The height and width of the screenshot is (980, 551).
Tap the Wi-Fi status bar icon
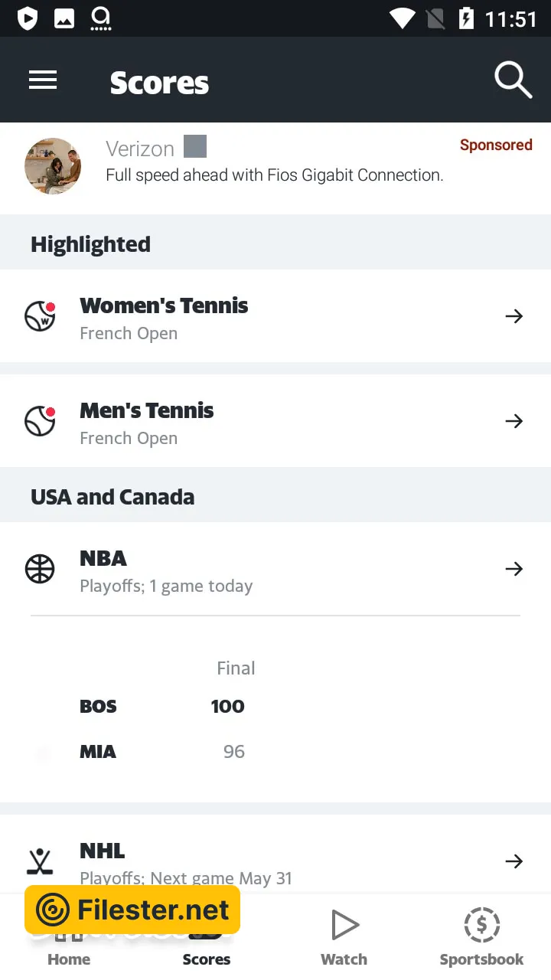402,18
